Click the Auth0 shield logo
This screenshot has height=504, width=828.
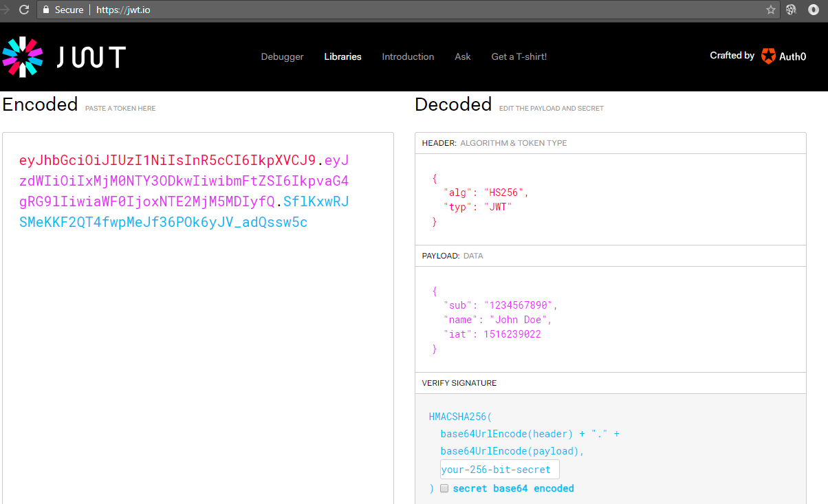(x=768, y=56)
